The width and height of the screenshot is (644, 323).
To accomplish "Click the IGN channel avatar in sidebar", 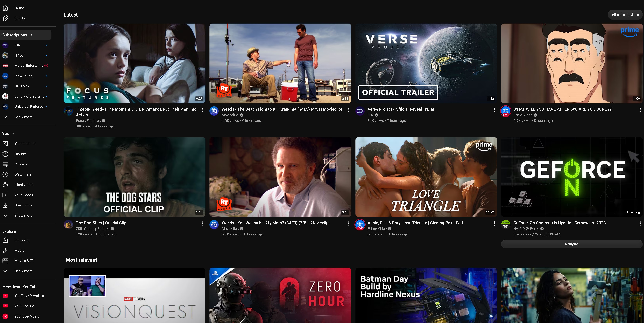I will [5, 45].
